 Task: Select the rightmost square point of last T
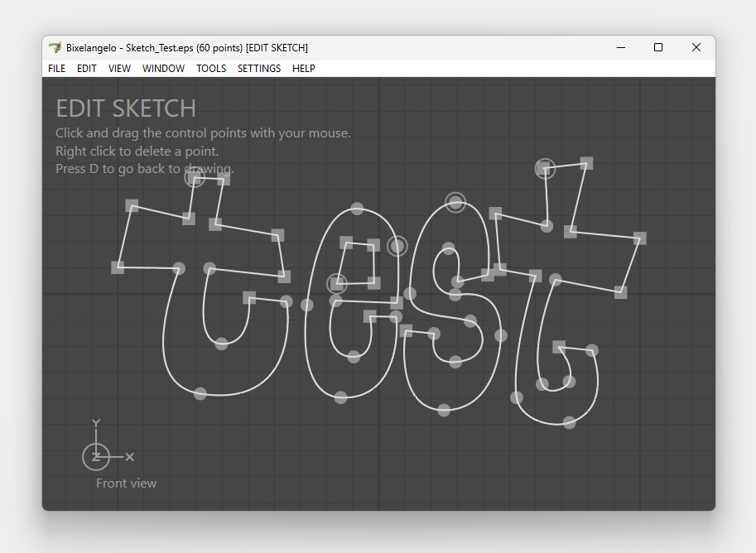640,238
